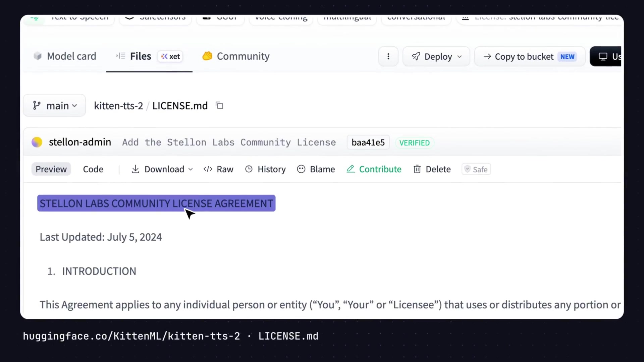644x362 pixels.
Task: Click the stellon-admin avatar
Action: (x=37, y=142)
